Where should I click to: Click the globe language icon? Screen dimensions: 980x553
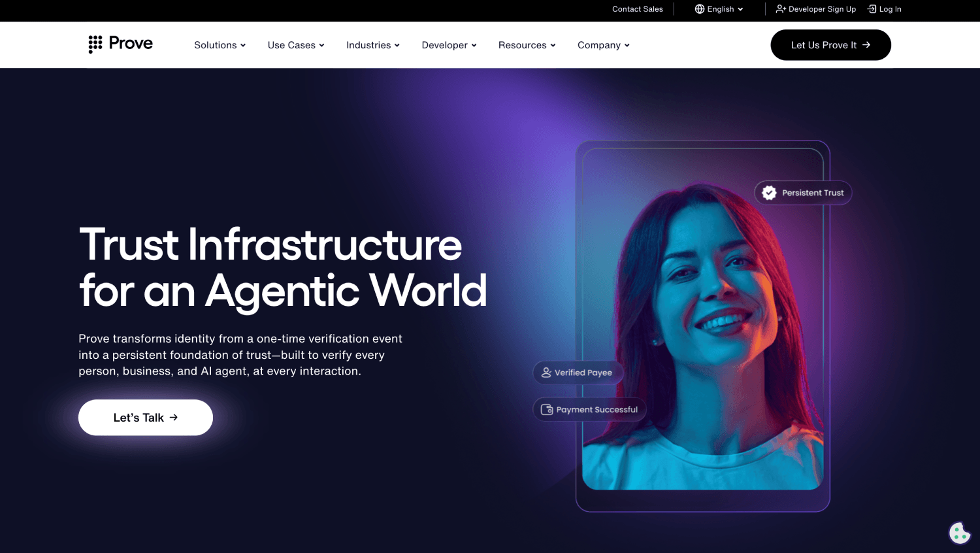700,9
